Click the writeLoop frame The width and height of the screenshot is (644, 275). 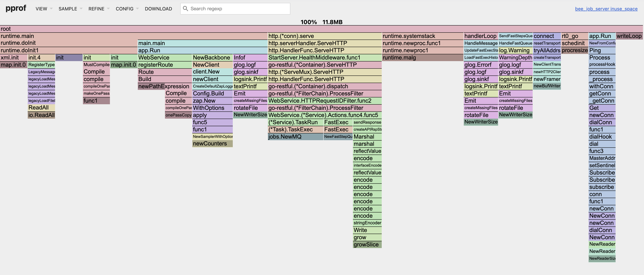629,36
